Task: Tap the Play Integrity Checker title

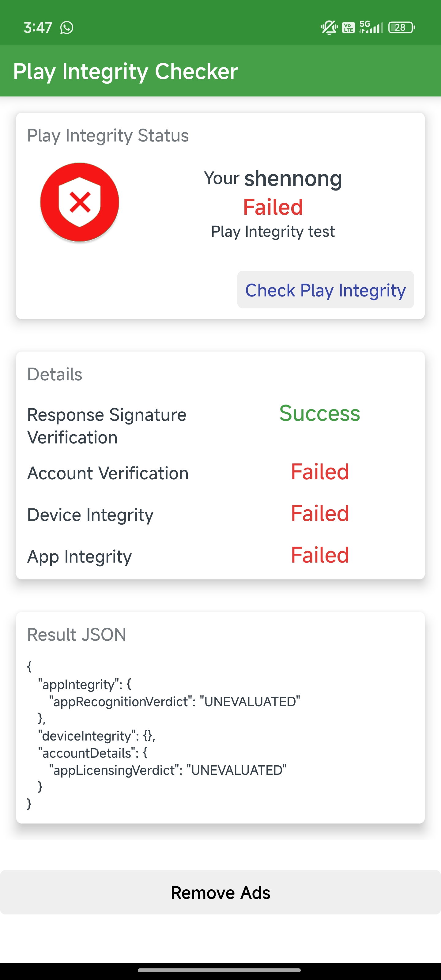Action: pyautogui.click(x=126, y=71)
